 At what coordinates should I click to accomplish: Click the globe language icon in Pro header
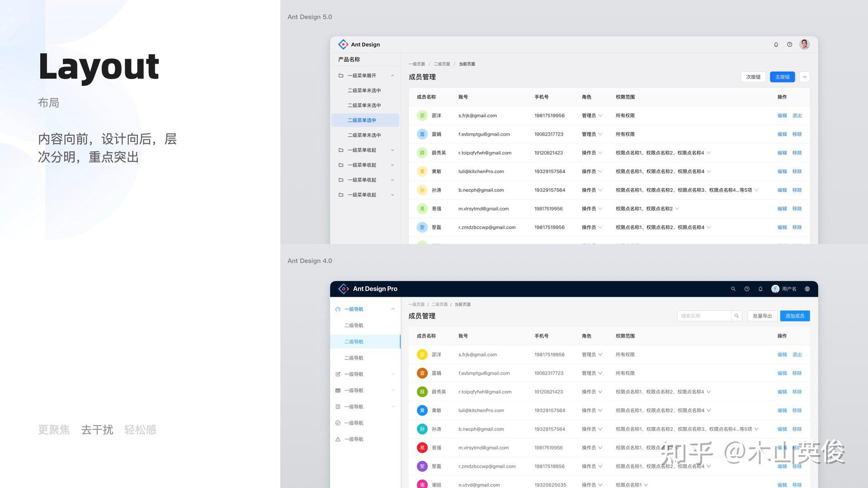coord(807,289)
